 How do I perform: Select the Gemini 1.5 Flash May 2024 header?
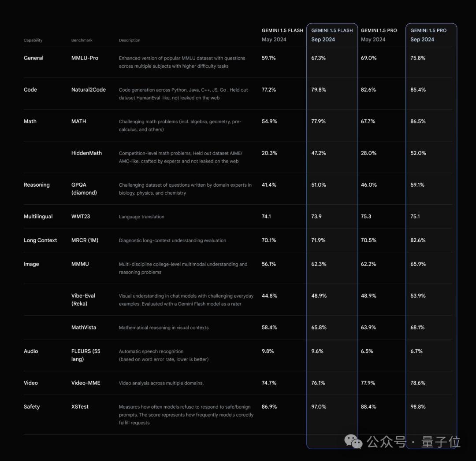pos(282,35)
